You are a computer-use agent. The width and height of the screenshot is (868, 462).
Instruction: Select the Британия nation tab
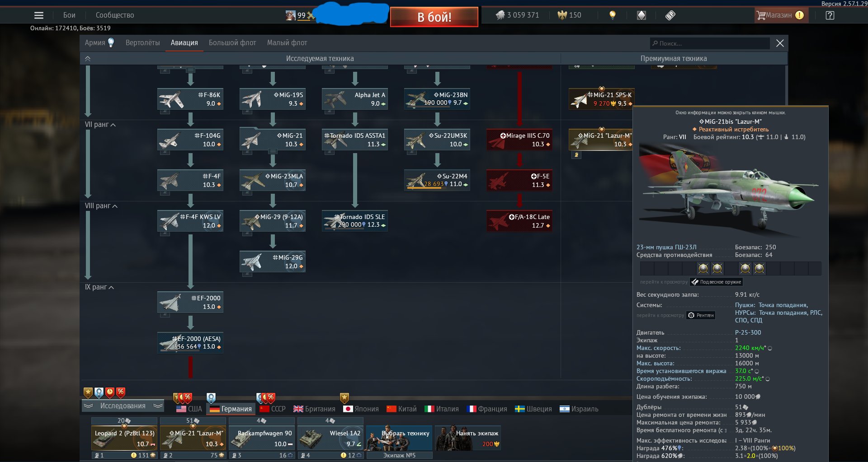(x=314, y=409)
